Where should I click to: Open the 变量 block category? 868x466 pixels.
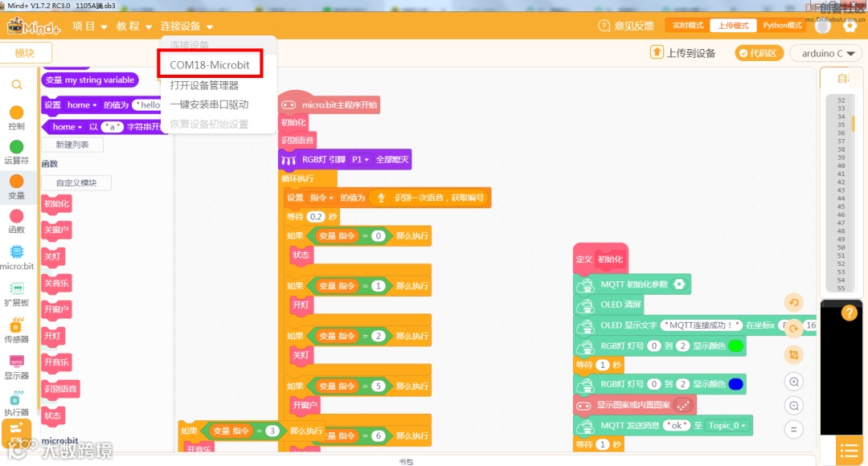click(x=17, y=187)
